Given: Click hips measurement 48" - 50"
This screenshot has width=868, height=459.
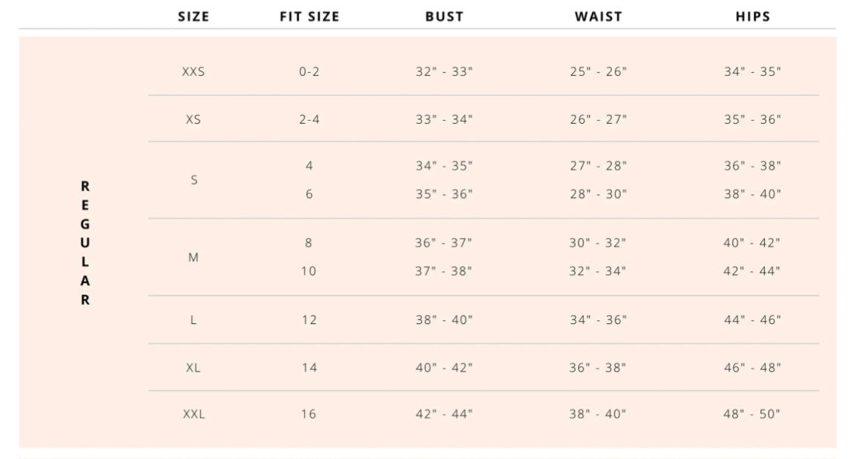Looking at the screenshot, I should (x=752, y=414).
